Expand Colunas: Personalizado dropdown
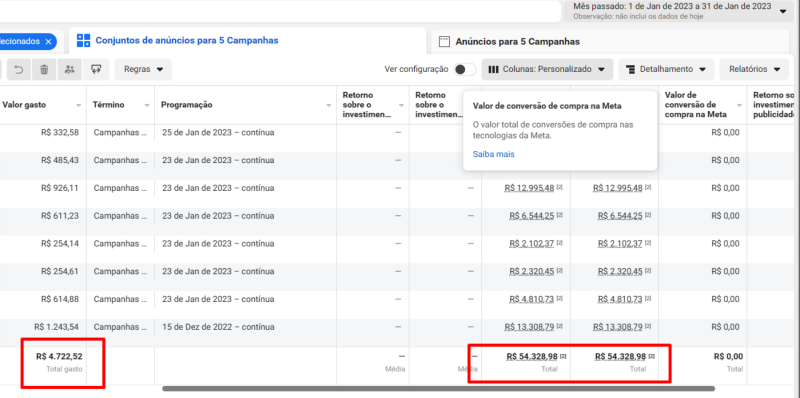 546,69
